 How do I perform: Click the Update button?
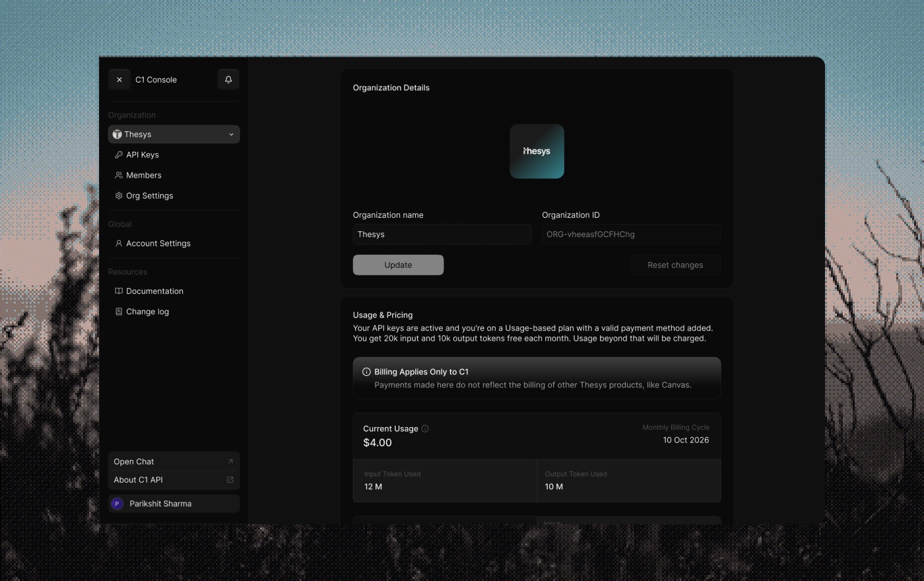tap(398, 265)
